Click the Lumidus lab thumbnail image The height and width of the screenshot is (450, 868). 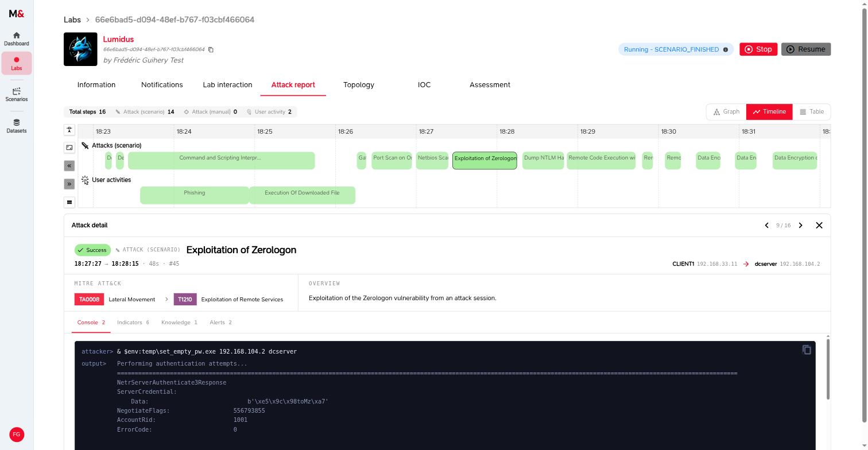pyautogui.click(x=80, y=49)
